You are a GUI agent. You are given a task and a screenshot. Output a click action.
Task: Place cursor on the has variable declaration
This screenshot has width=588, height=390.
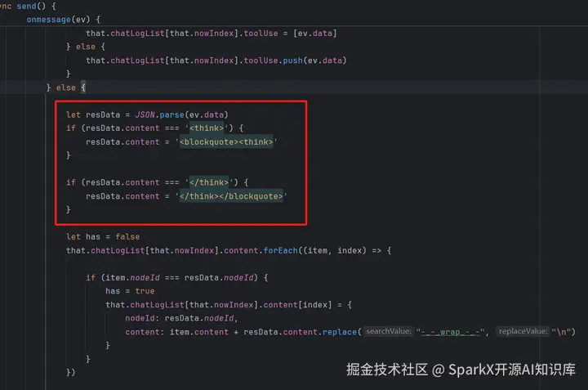pyautogui.click(x=92, y=236)
